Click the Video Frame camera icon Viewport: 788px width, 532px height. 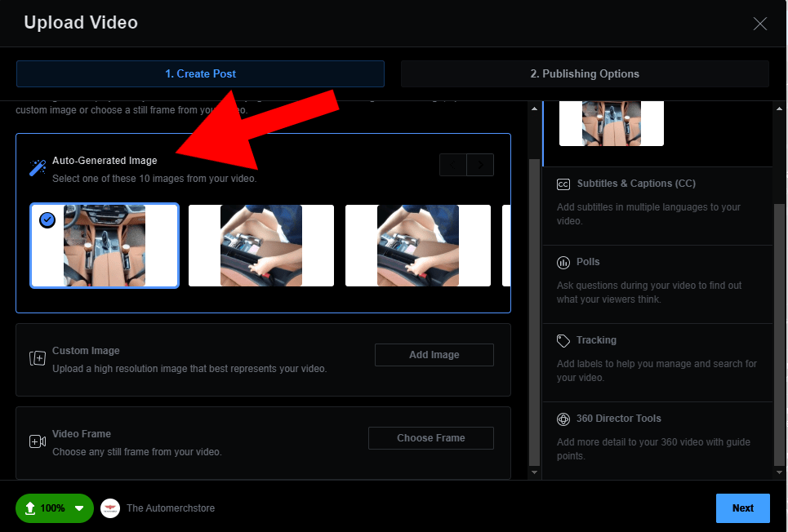pos(38,441)
